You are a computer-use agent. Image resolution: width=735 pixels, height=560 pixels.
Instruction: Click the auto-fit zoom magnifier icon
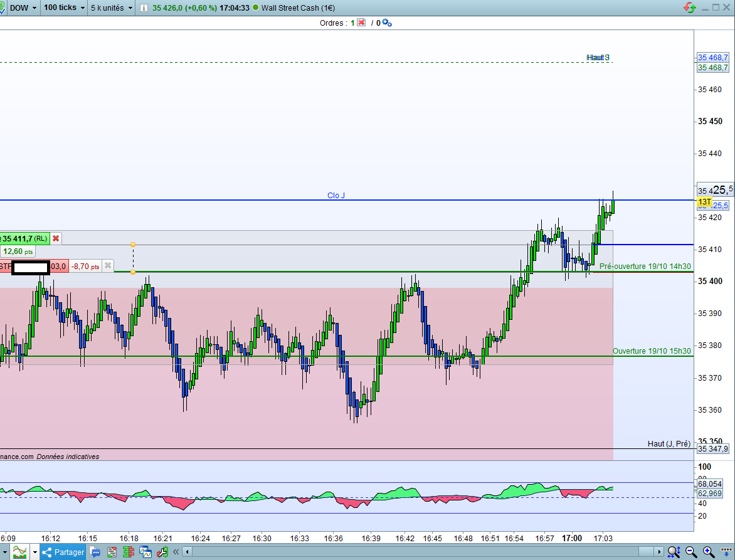[674, 552]
